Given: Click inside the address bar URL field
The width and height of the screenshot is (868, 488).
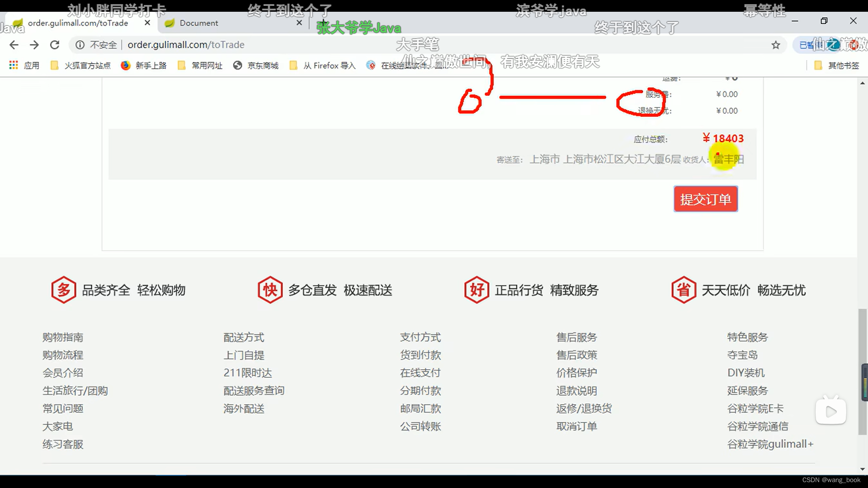Looking at the screenshot, I should [186, 45].
